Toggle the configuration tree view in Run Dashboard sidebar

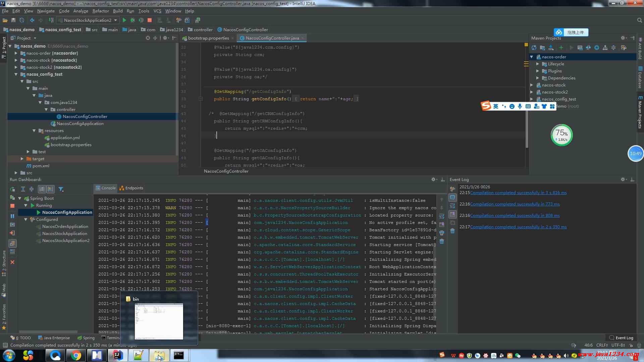point(12,243)
